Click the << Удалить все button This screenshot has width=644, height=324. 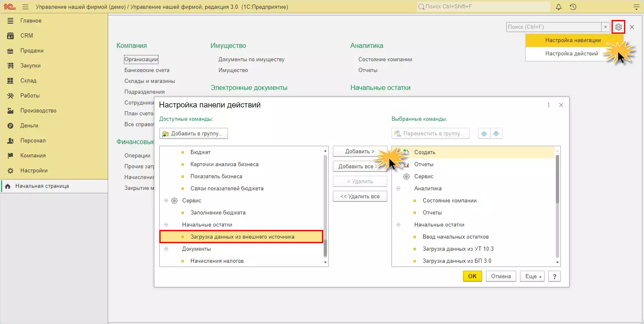coord(360,196)
